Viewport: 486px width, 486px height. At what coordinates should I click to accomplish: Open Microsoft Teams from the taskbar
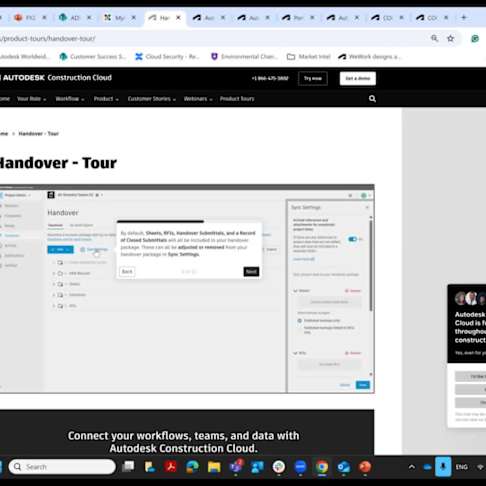[x=236, y=467]
